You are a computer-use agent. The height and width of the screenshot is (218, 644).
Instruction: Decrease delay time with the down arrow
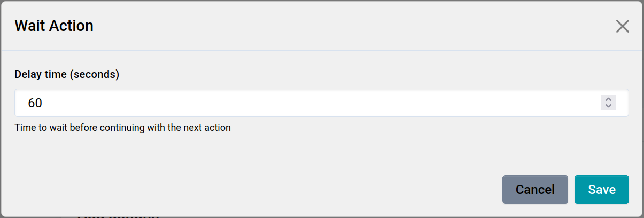(608, 106)
